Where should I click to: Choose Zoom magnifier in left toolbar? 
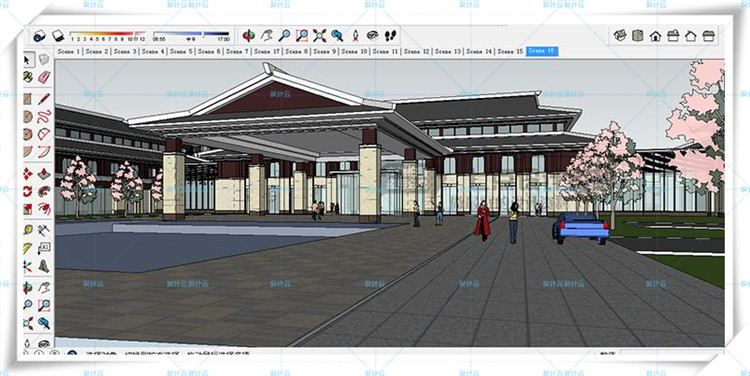pyautogui.click(x=28, y=305)
